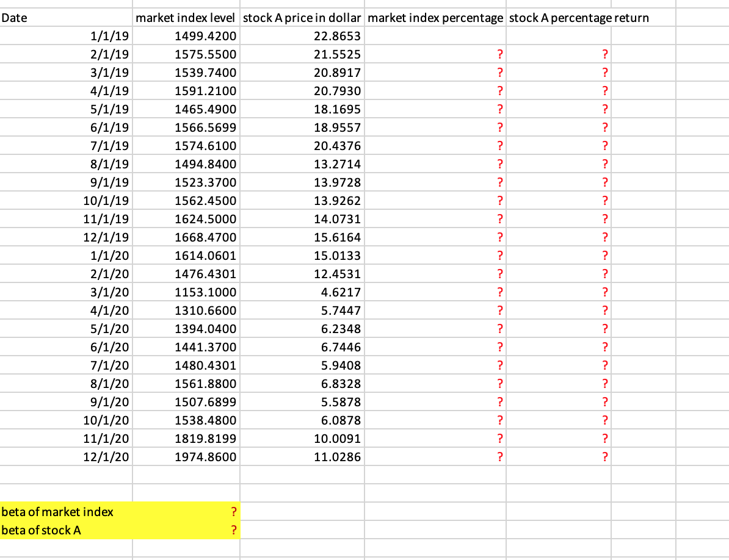Click the date cell 5/1/19
Screen dimensions: 729x560
(66, 109)
